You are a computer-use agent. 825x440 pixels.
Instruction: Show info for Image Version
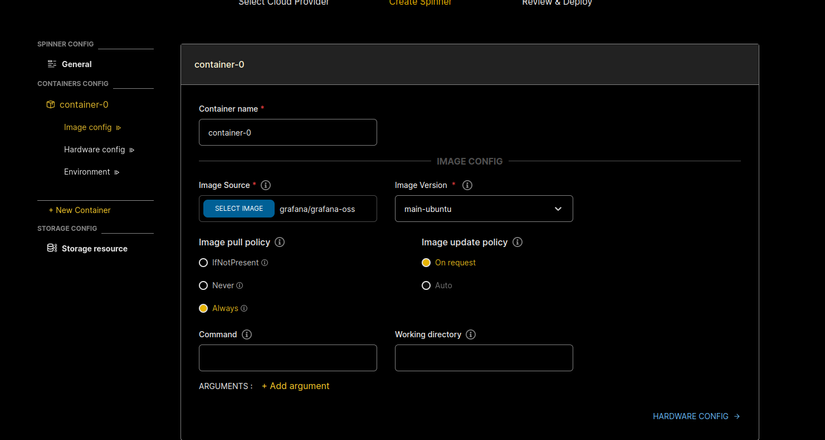click(467, 185)
